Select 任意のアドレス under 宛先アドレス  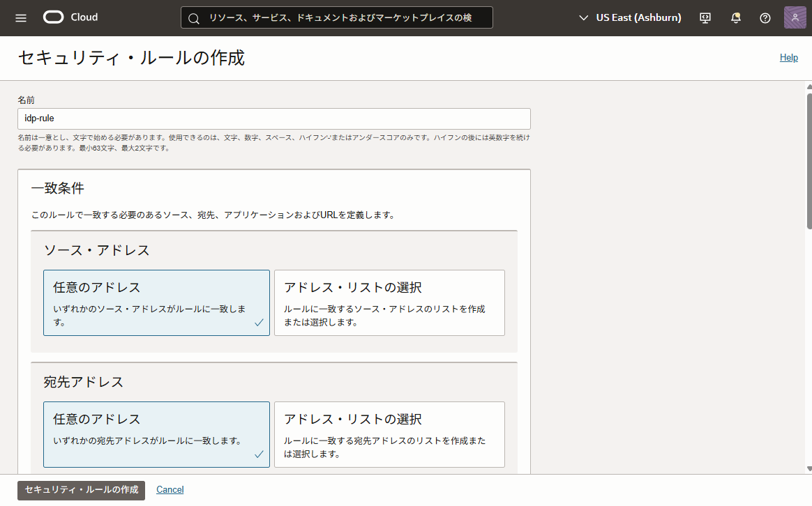pos(156,434)
